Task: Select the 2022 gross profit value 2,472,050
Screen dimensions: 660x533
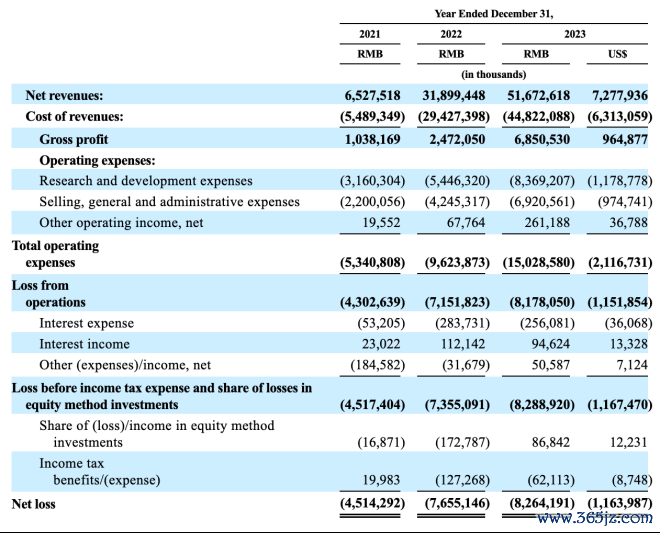Action: (x=455, y=139)
